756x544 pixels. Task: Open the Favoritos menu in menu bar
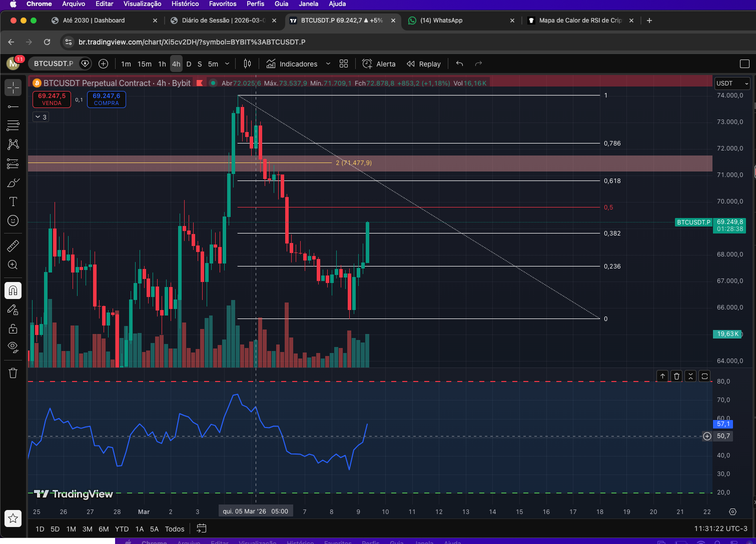tap(223, 4)
